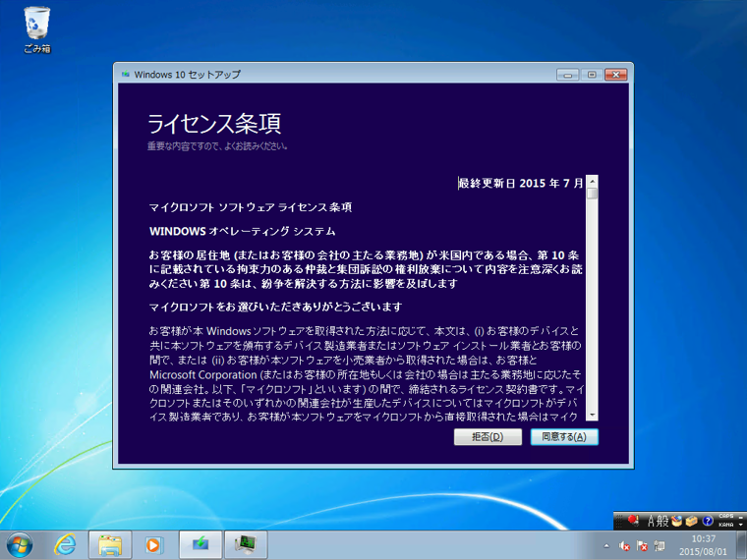Click the network status tray icon

[660, 545]
